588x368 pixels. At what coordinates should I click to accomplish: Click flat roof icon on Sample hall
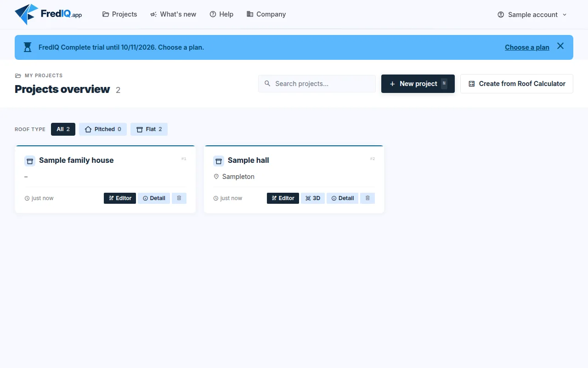(x=219, y=161)
